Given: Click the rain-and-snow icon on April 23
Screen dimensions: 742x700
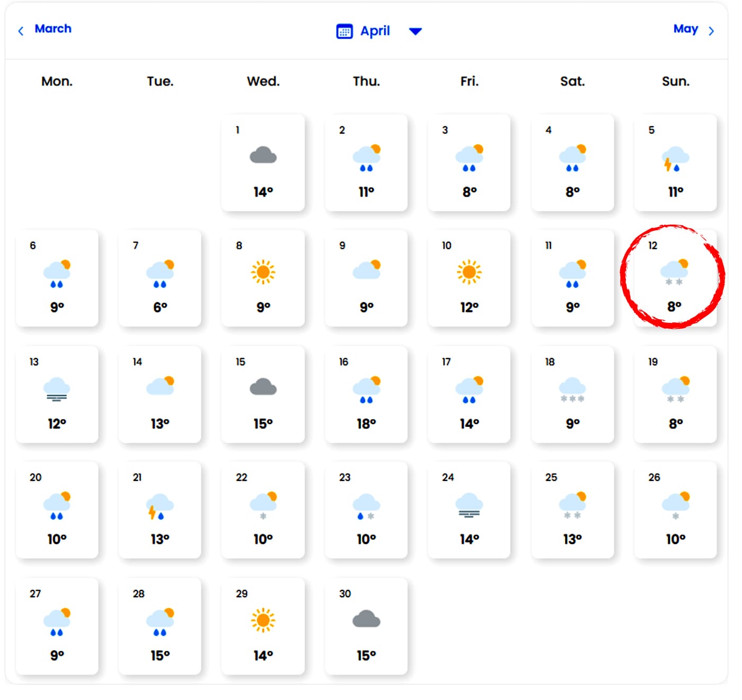Looking at the screenshot, I should (366, 506).
